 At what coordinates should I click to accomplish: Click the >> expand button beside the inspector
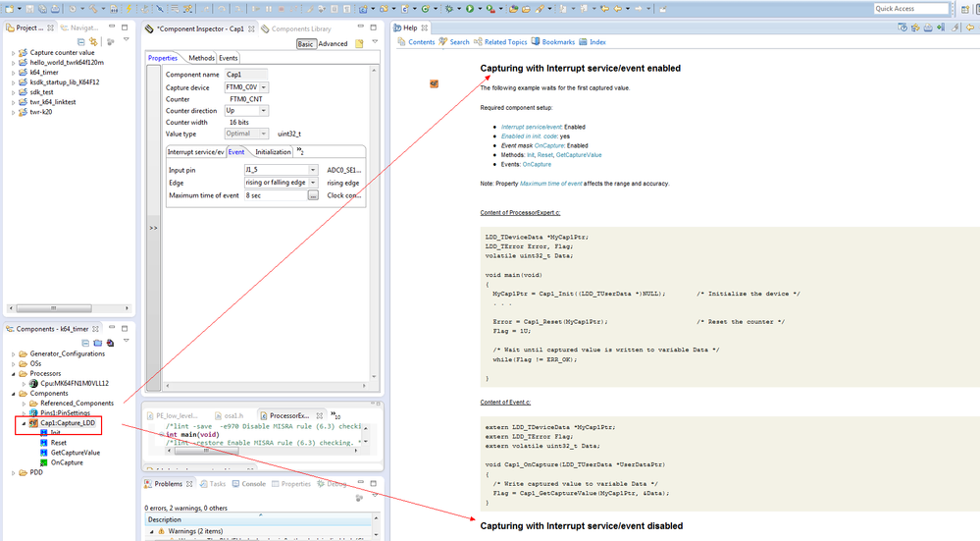point(153,229)
